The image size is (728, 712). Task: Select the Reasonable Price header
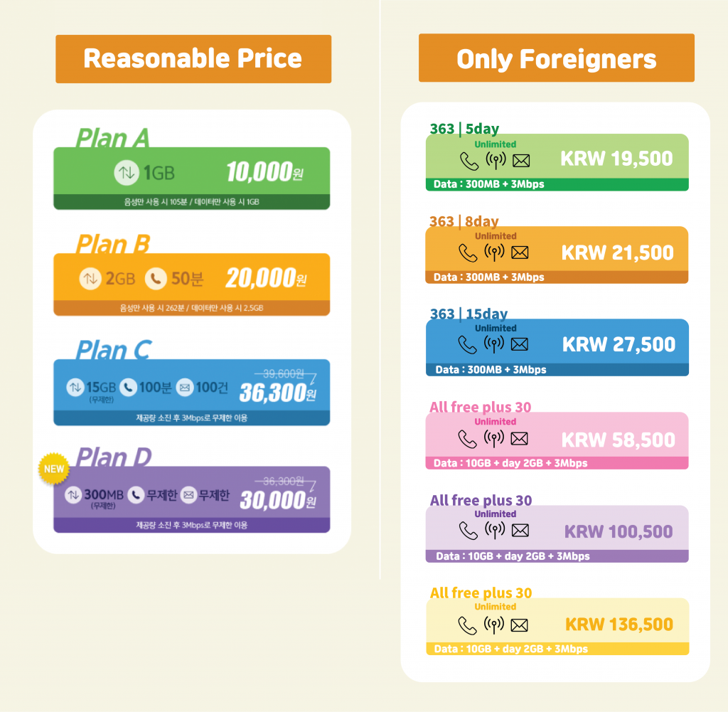[x=193, y=59]
